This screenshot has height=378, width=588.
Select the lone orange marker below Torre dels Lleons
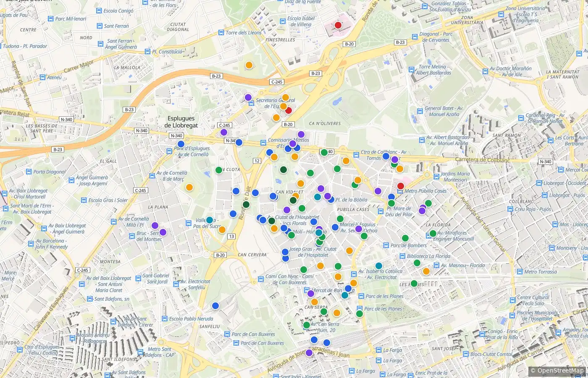click(x=249, y=65)
